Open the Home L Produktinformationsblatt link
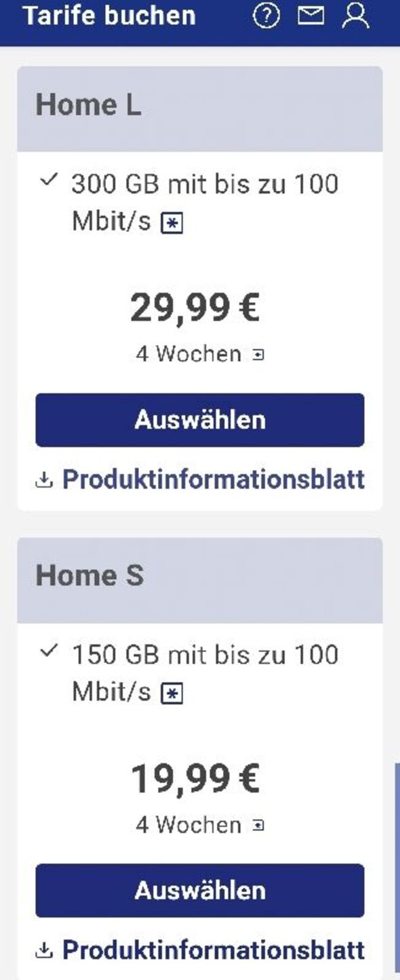 point(212,480)
